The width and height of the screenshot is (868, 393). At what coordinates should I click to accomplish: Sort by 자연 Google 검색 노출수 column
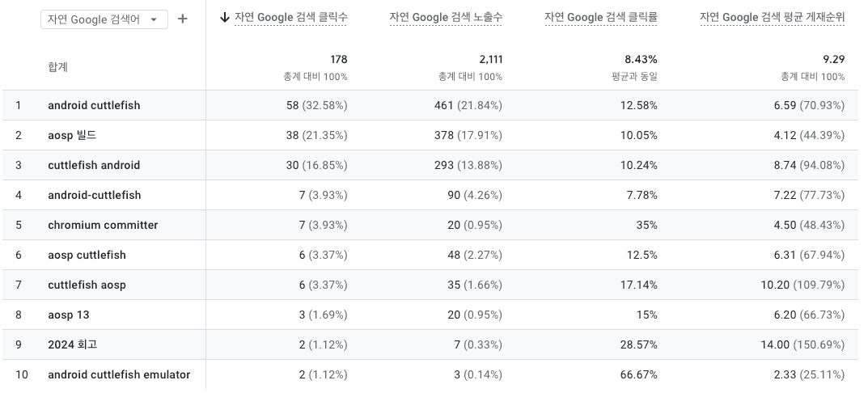445,18
